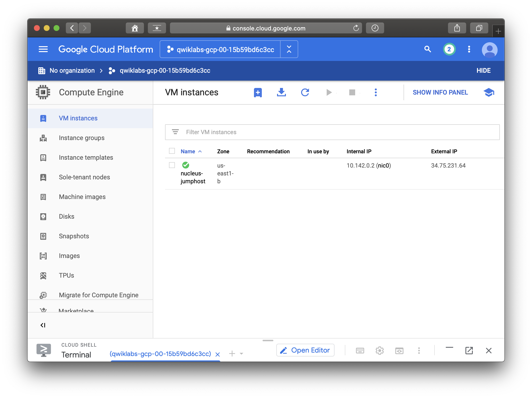Click the Create Instance plus icon
Image resolution: width=532 pixels, height=398 pixels.
258,93
